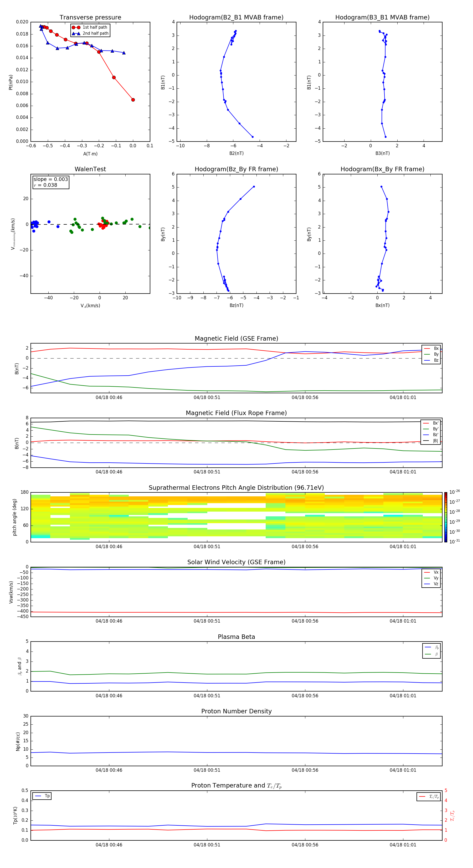The height and width of the screenshot is (868, 473).
Task: Click the "04/18 00:46" tick under GSE magnetic field
Action: pos(109,398)
